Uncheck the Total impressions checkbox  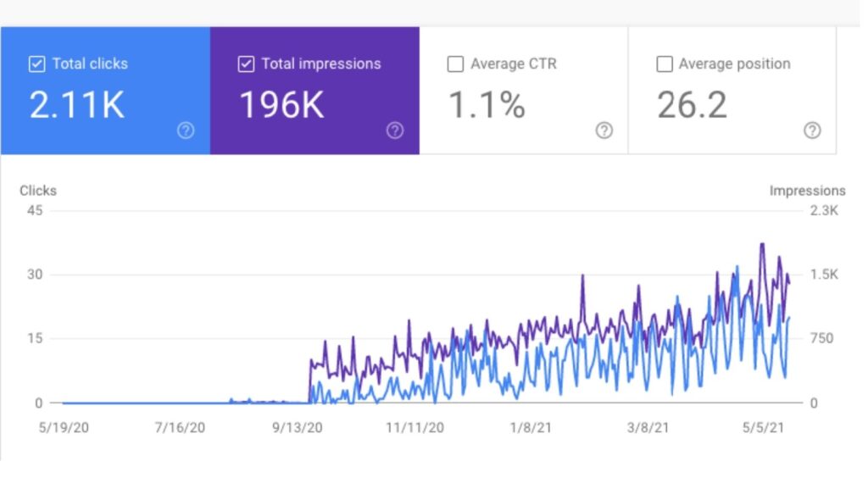tap(246, 64)
